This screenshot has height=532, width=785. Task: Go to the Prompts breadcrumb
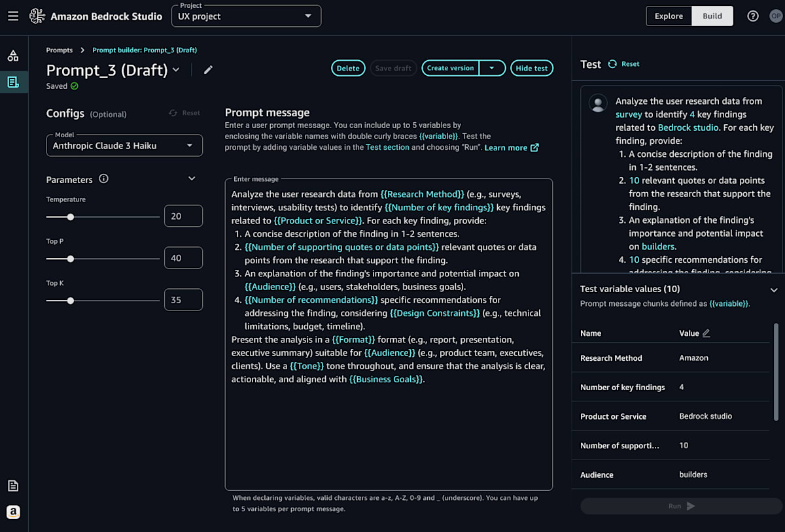point(60,50)
